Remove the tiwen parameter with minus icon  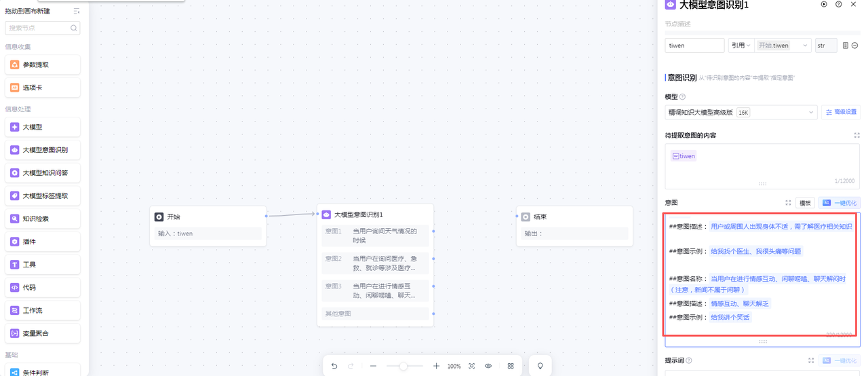pos(855,45)
